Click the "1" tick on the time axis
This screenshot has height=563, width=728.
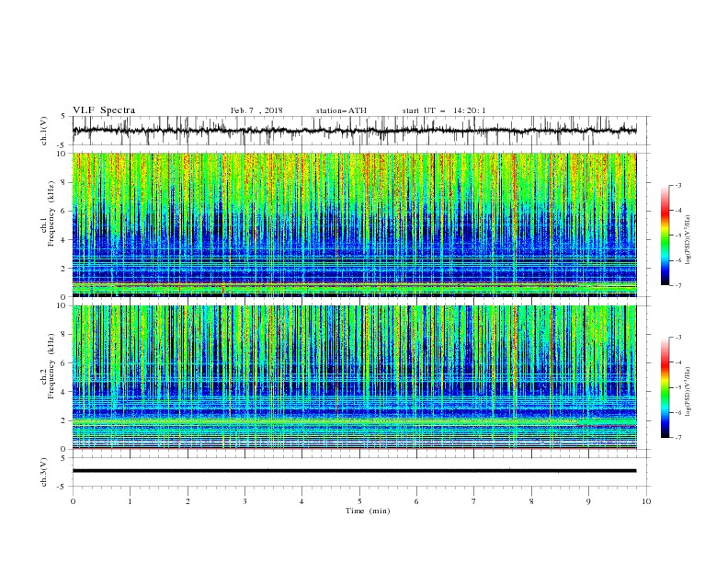[130, 501]
